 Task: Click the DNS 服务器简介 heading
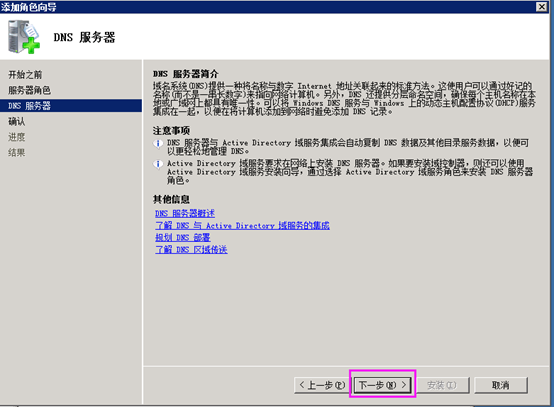click(186, 74)
